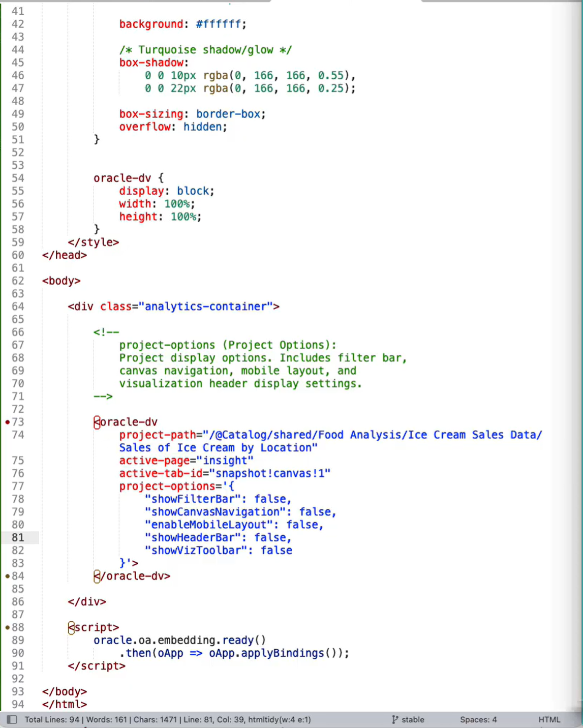Click the warning dot beside line 88

7,627
